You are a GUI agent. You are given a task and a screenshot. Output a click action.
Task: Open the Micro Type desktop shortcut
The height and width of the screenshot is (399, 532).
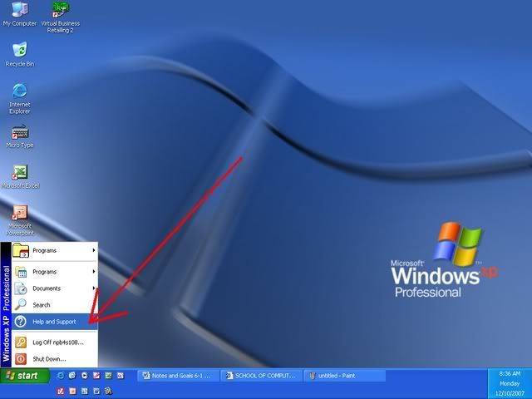click(x=20, y=136)
